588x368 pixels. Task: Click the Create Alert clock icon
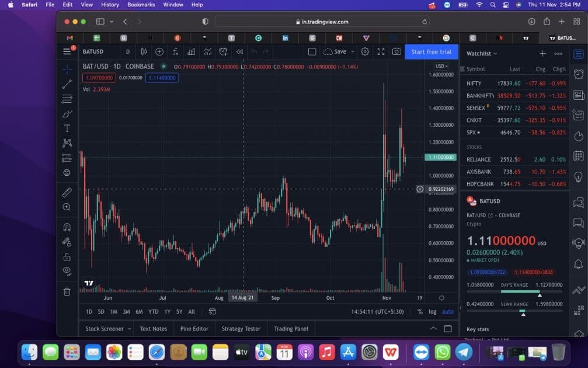(x=223, y=51)
